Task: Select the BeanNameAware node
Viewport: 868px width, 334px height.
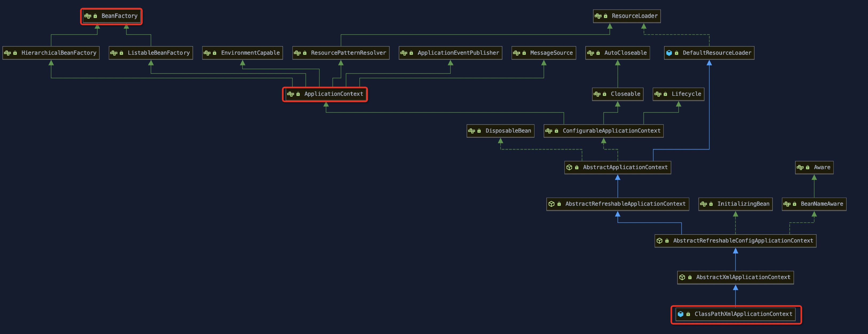Action: (814, 204)
